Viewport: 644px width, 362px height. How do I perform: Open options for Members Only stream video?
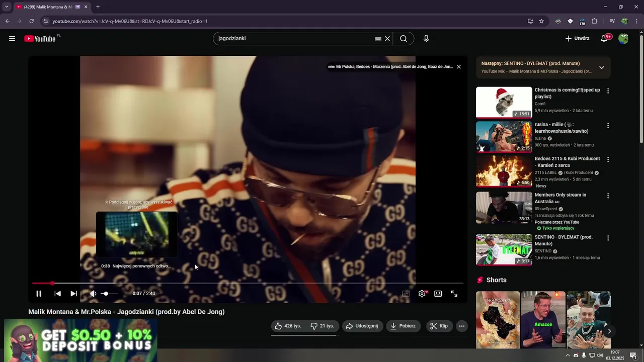pyautogui.click(x=608, y=196)
